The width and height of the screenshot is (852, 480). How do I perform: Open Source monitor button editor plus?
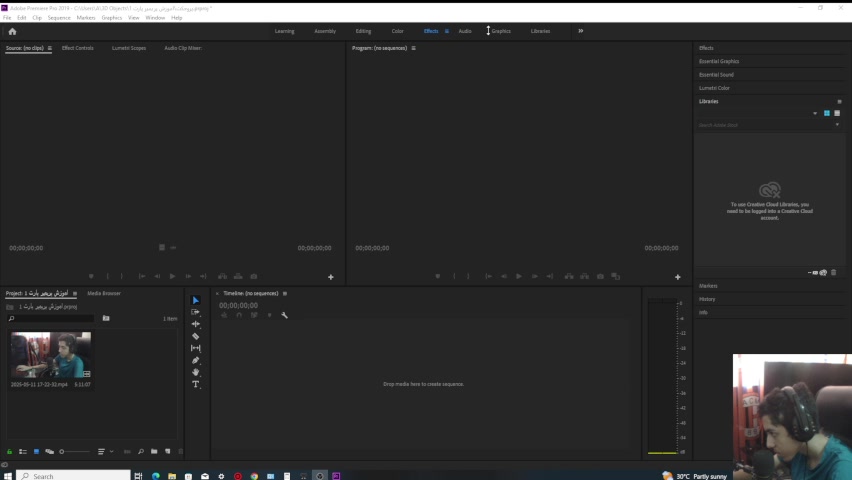(x=330, y=277)
